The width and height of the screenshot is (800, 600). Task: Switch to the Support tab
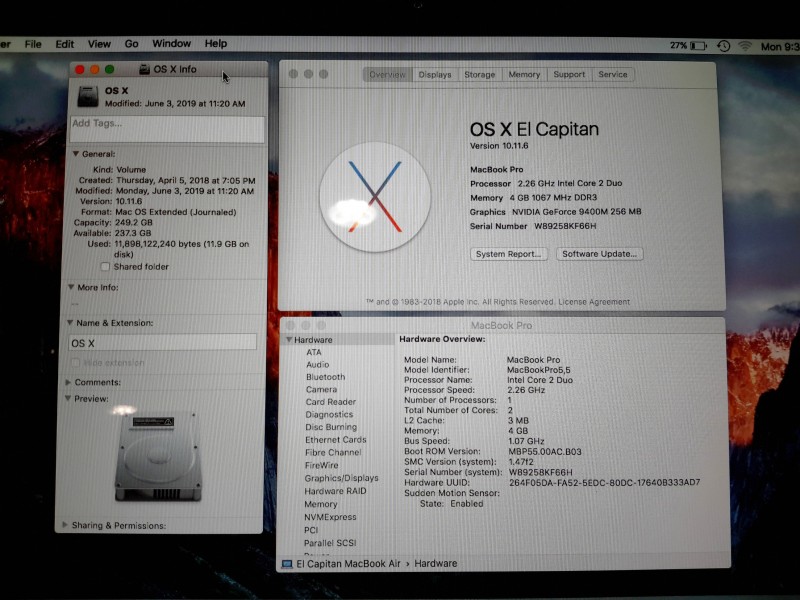pyautogui.click(x=569, y=74)
